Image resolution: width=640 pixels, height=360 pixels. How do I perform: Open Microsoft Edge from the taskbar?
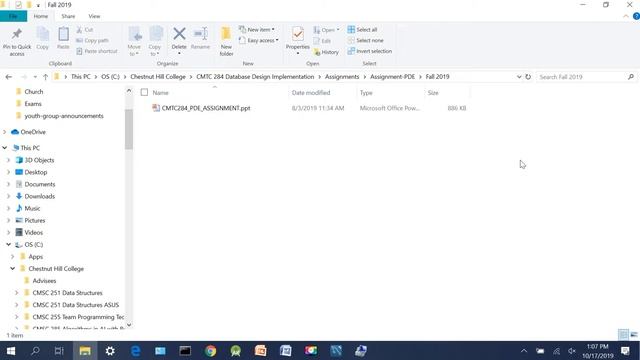(x=136, y=351)
